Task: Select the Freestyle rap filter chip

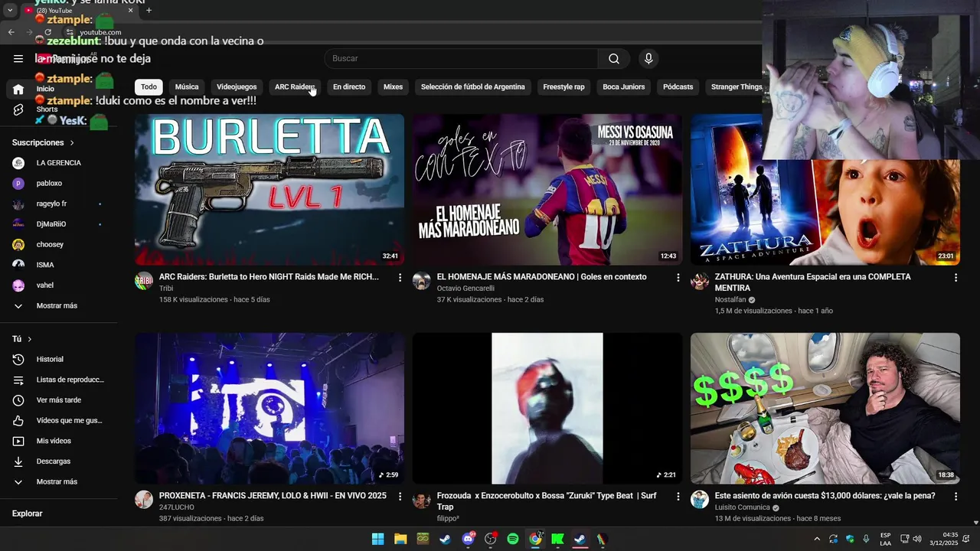Action: [x=563, y=87]
